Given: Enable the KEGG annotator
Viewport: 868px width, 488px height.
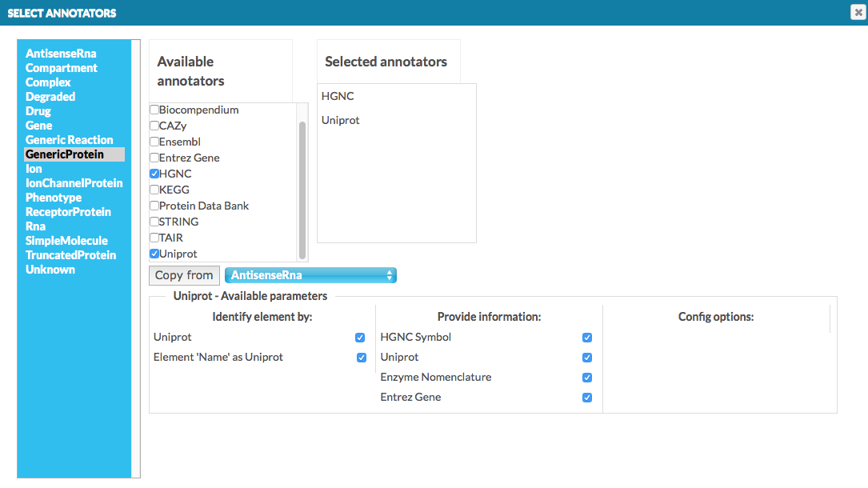Looking at the screenshot, I should click(x=154, y=190).
